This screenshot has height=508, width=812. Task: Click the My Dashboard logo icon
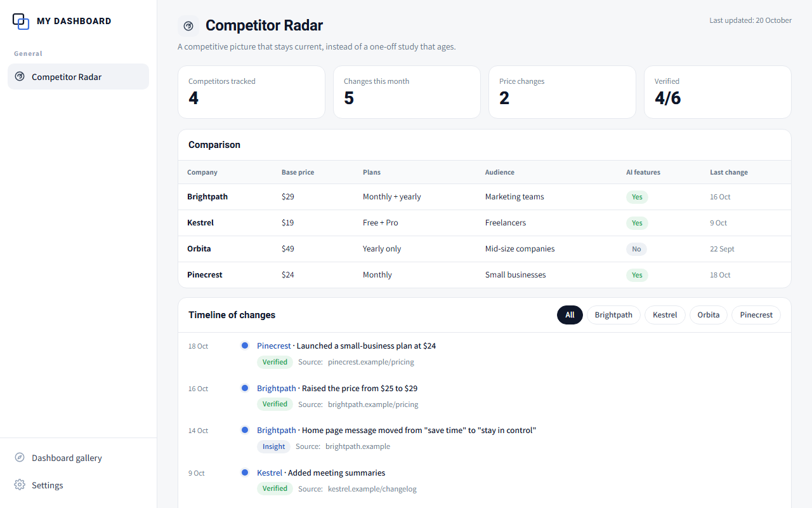[21, 21]
